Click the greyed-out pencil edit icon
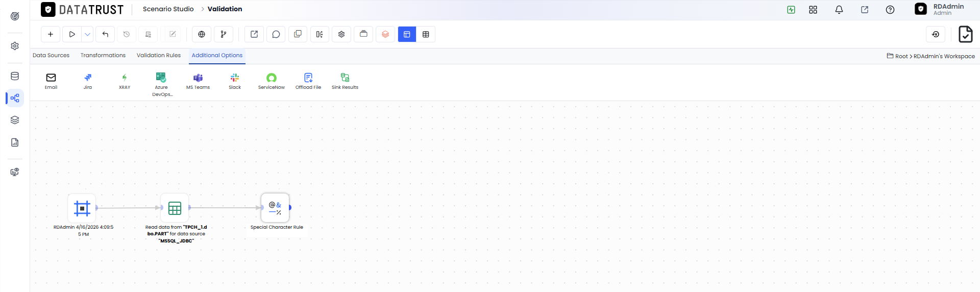Screen dimensions: 980x292 pos(173,34)
